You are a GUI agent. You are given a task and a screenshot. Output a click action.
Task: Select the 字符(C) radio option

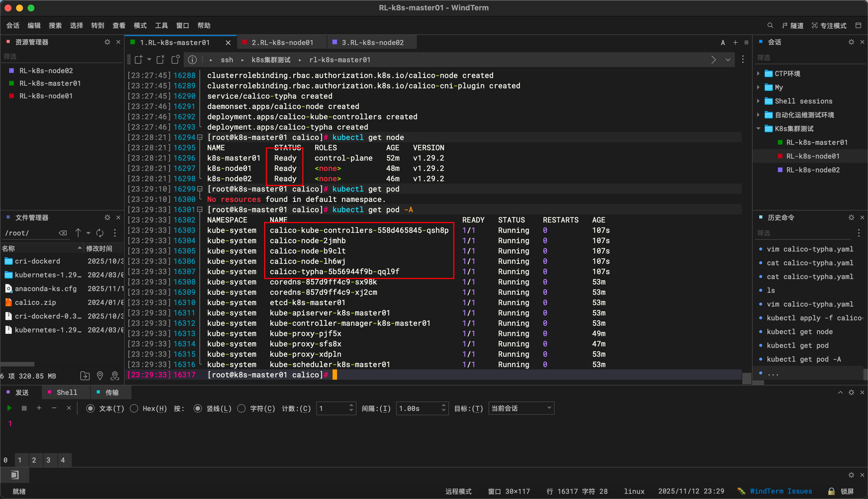(241, 409)
